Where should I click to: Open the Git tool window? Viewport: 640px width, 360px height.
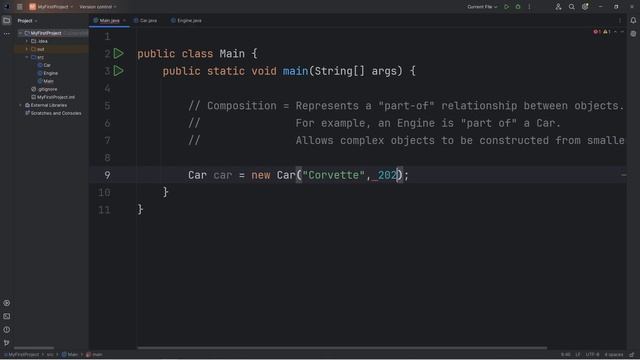point(7,342)
